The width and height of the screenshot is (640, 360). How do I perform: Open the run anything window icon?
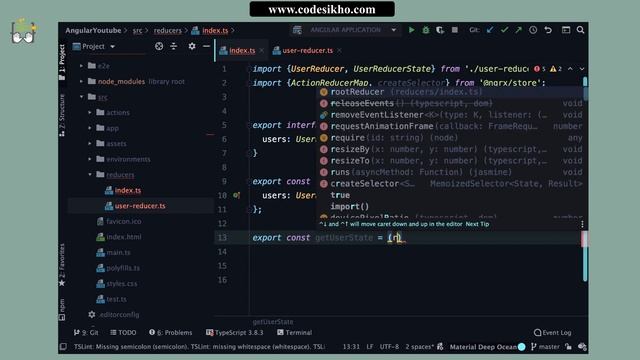click(x=566, y=30)
